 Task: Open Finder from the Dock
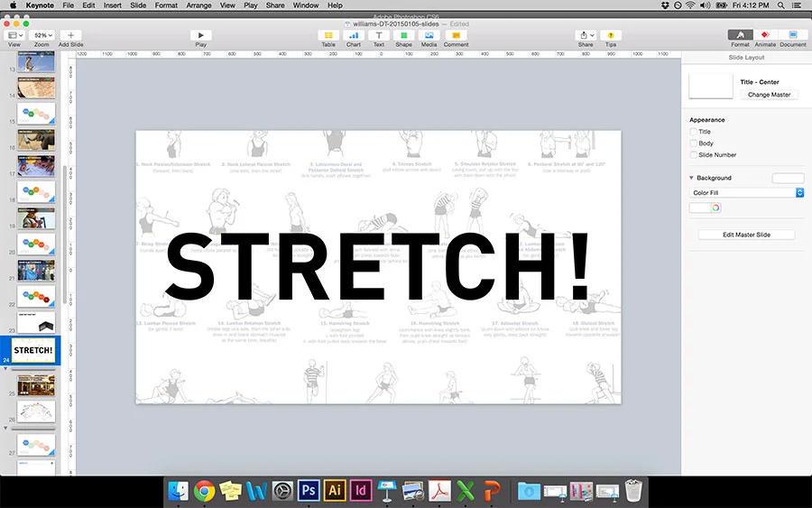(x=179, y=490)
